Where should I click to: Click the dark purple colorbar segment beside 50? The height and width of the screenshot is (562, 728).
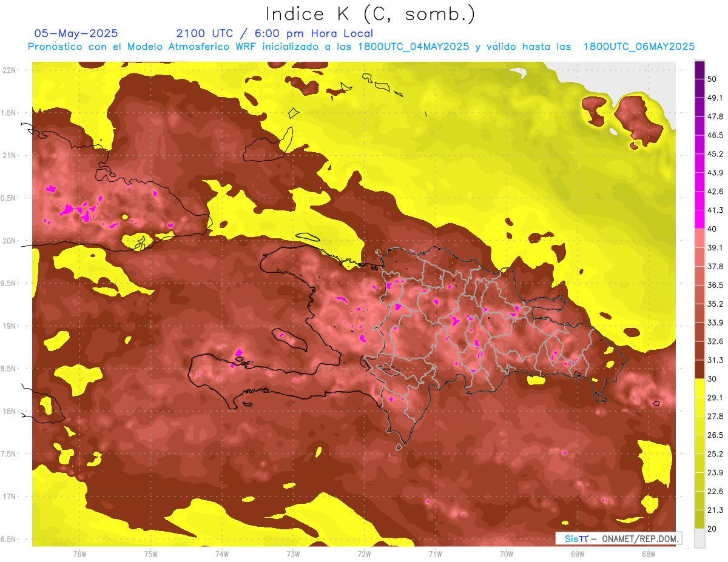(x=700, y=70)
